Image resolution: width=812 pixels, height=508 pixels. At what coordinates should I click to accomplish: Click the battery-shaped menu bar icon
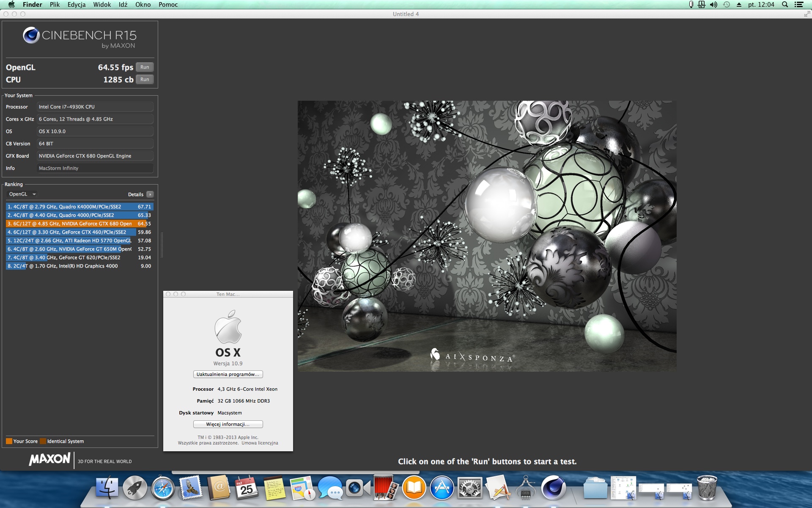691,5
